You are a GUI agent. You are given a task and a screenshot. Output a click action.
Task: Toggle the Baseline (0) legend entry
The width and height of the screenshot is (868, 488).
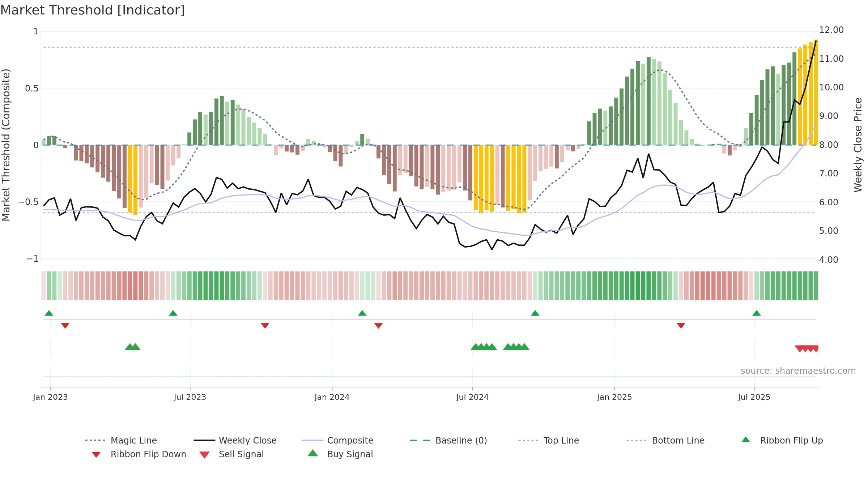point(449,440)
